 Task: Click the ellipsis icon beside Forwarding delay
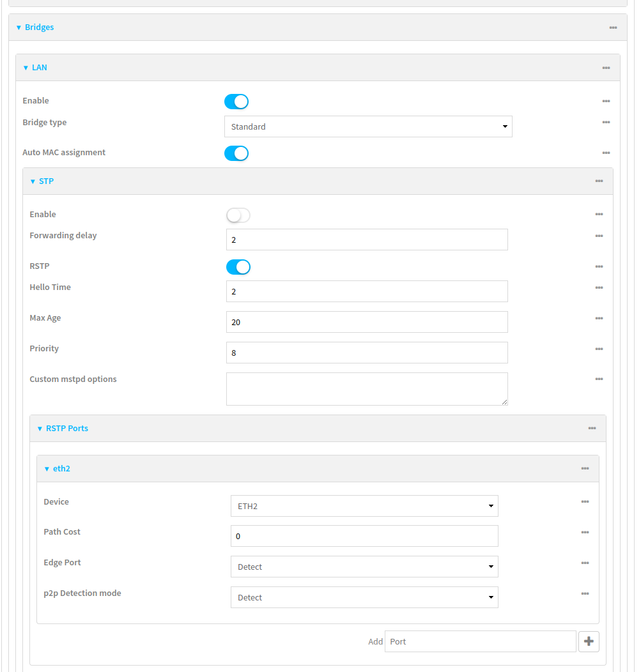(x=599, y=236)
